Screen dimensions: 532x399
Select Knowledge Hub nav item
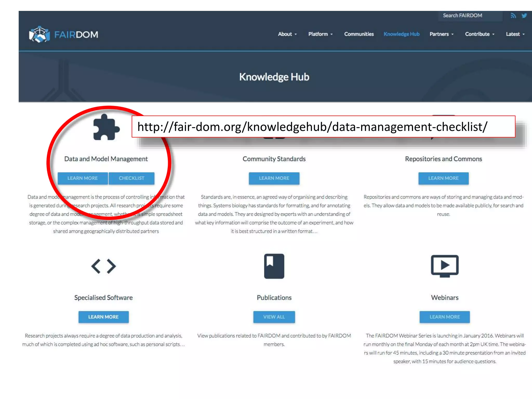click(x=401, y=34)
